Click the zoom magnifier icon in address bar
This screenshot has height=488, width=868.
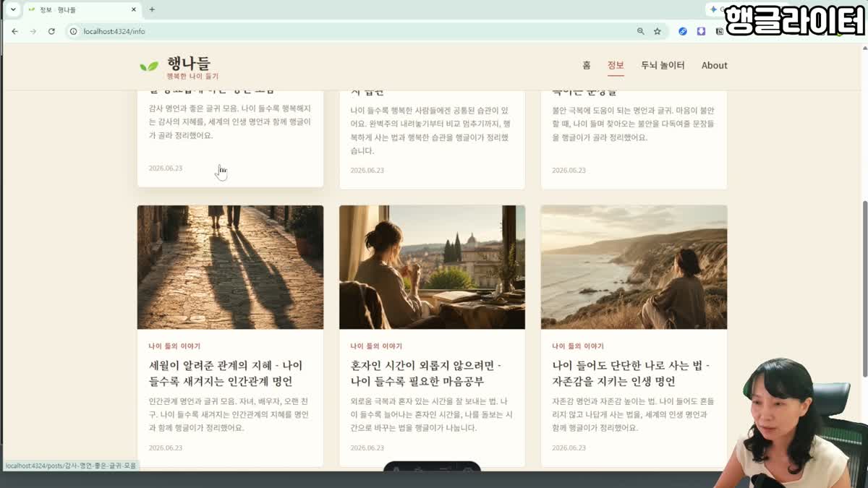(640, 32)
